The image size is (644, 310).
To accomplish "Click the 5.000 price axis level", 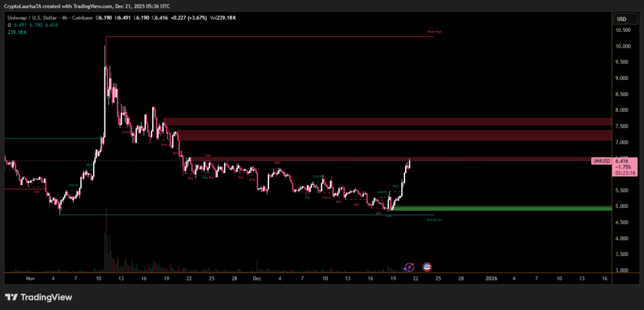I will point(622,206).
